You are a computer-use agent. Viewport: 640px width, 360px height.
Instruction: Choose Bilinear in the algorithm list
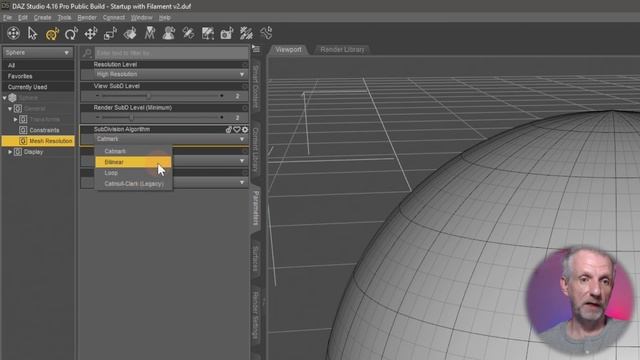(133, 162)
